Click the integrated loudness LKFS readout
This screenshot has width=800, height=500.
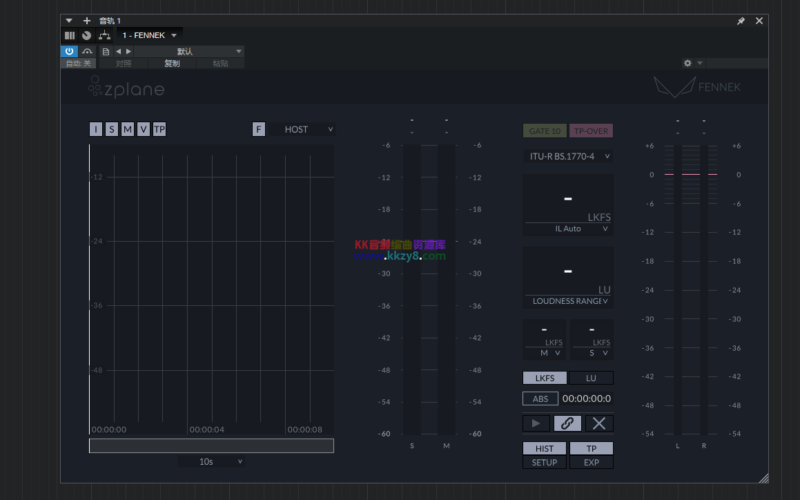(x=568, y=199)
